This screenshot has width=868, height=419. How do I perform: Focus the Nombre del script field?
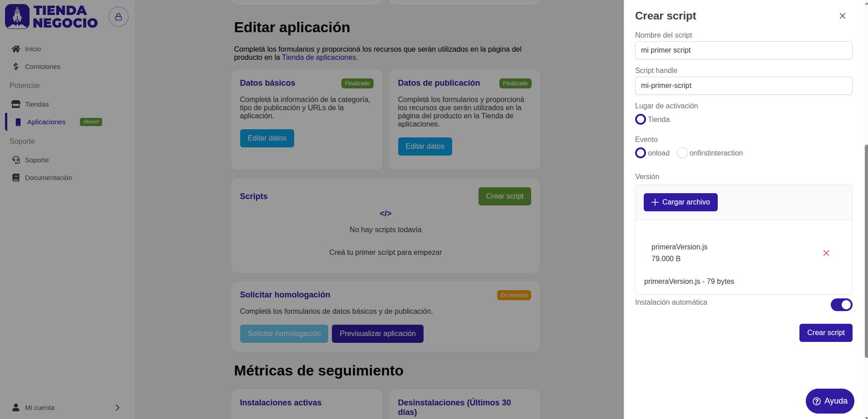point(744,50)
